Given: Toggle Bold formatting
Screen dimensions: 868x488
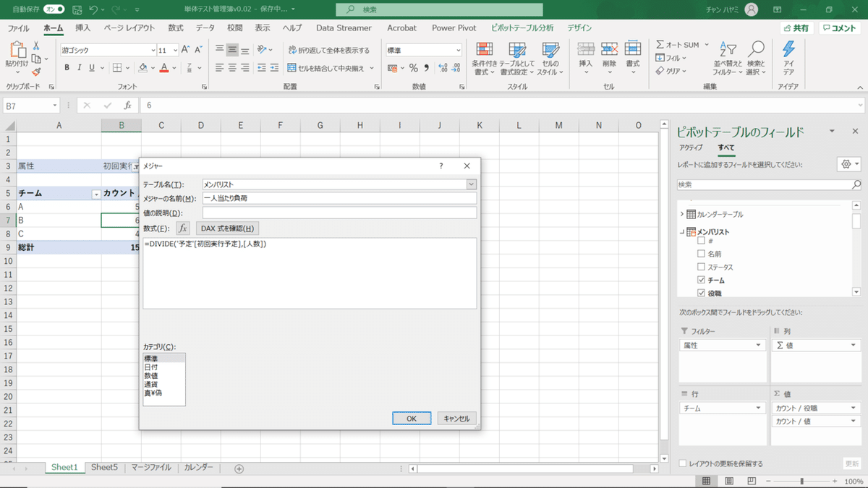Looking at the screenshot, I should tap(67, 68).
